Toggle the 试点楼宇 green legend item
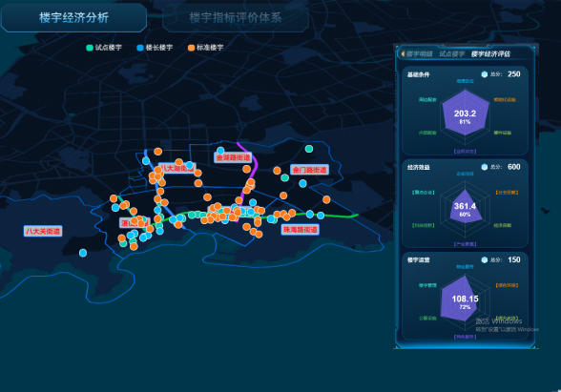The image size is (561, 392). point(104,48)
